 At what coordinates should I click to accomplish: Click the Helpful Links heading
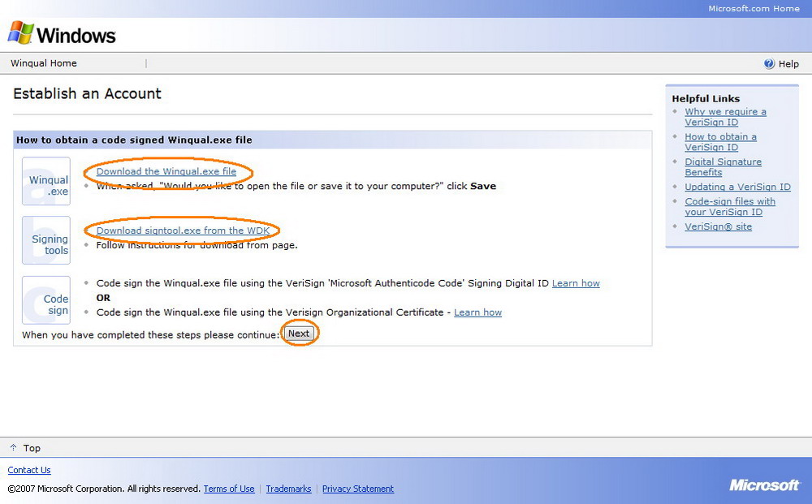(706, 98)
